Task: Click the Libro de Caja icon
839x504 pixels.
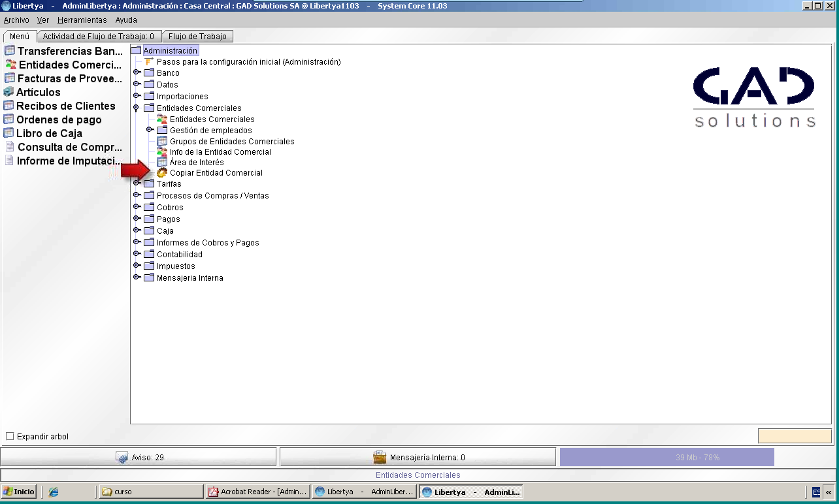Action: [8, 133]
